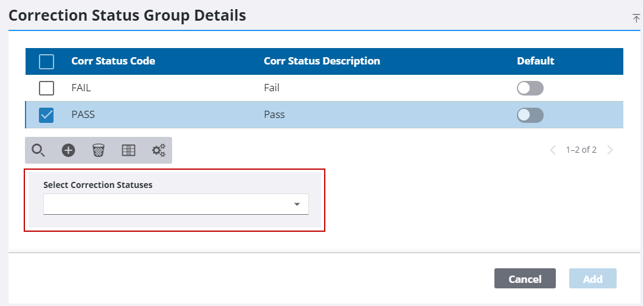Click the plus icon to add a row
Screen dimensions: 644x306
69,150
